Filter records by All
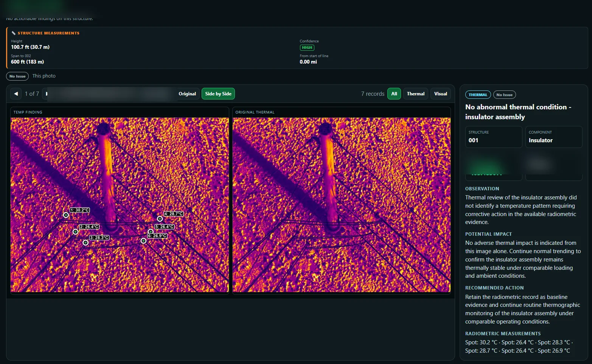The image size is (592, 364). pos(394,94)
